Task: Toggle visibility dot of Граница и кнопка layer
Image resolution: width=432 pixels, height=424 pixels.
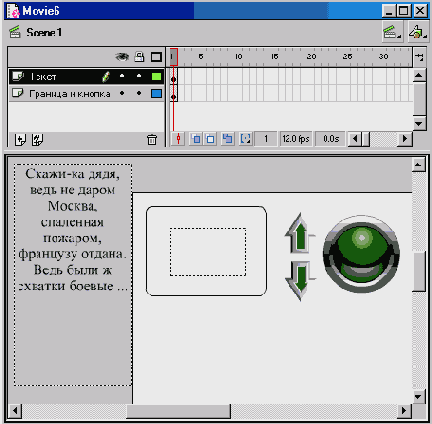Action: coord(122,93)
